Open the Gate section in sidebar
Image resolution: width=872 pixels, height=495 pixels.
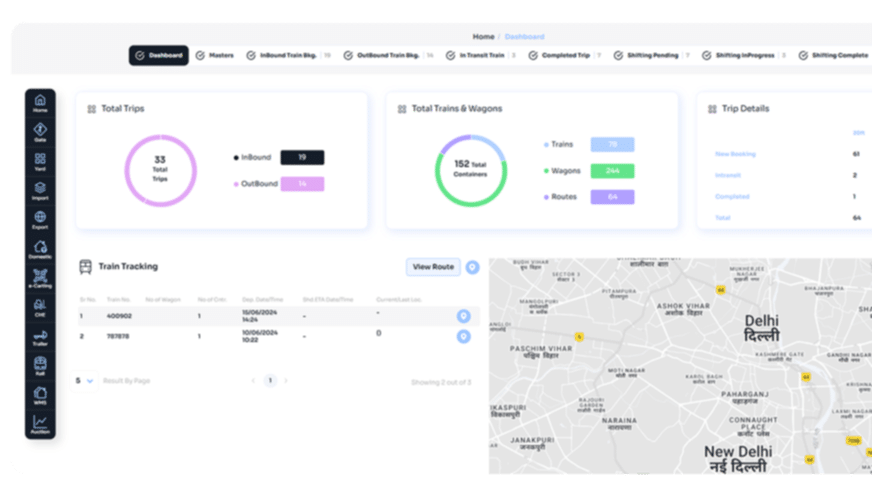click(40, 132)
